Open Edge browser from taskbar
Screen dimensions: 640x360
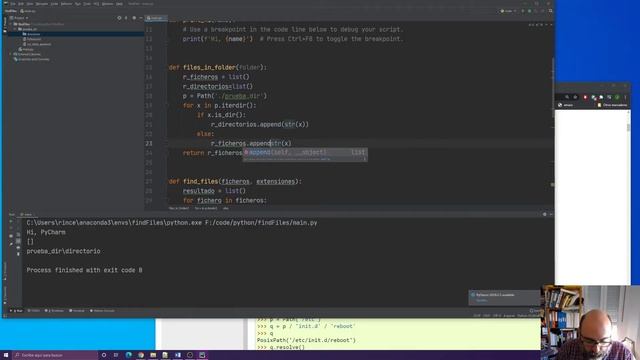click(x=129, y=355)
